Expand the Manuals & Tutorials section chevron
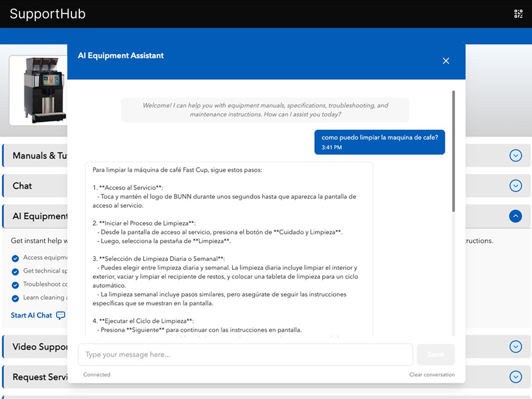 [x=515, y=156]
